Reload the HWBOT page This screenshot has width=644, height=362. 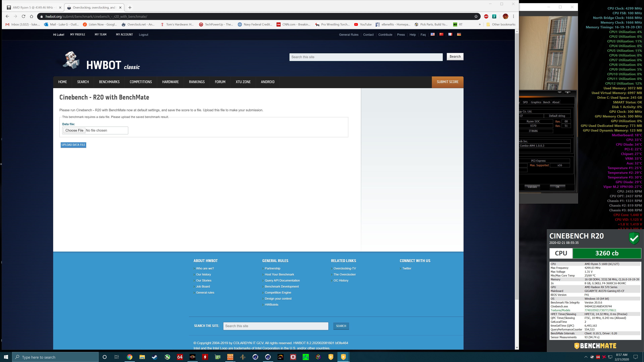click(x=23, y=16)
